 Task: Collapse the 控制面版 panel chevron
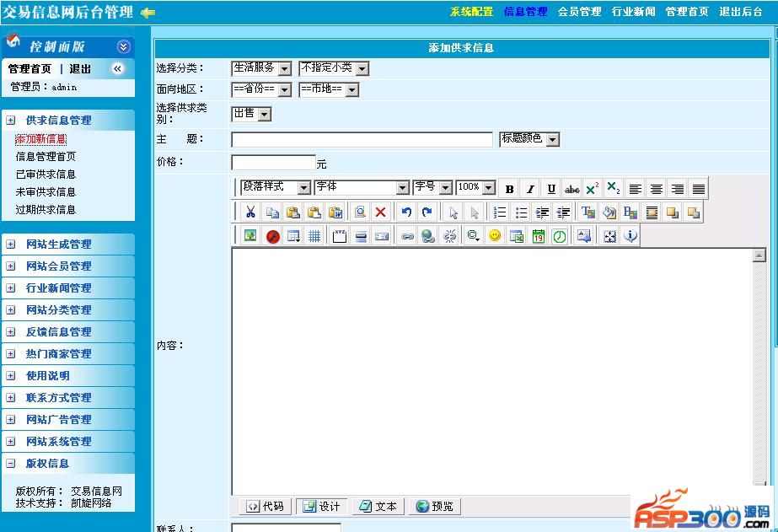[124, 46]
